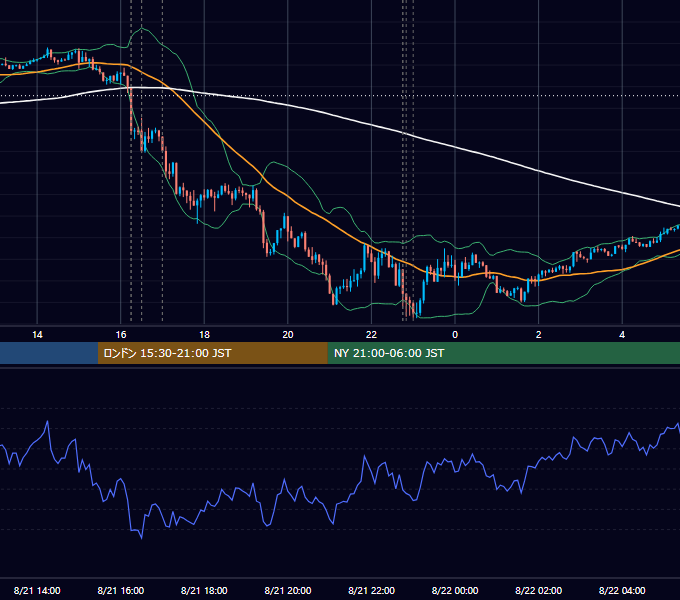Click the 8/21 22:00 date label

pos(371,590)
